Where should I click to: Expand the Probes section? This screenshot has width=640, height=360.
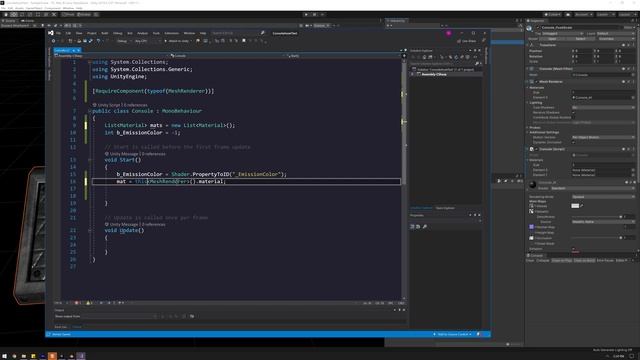click(x=527, y=128)
